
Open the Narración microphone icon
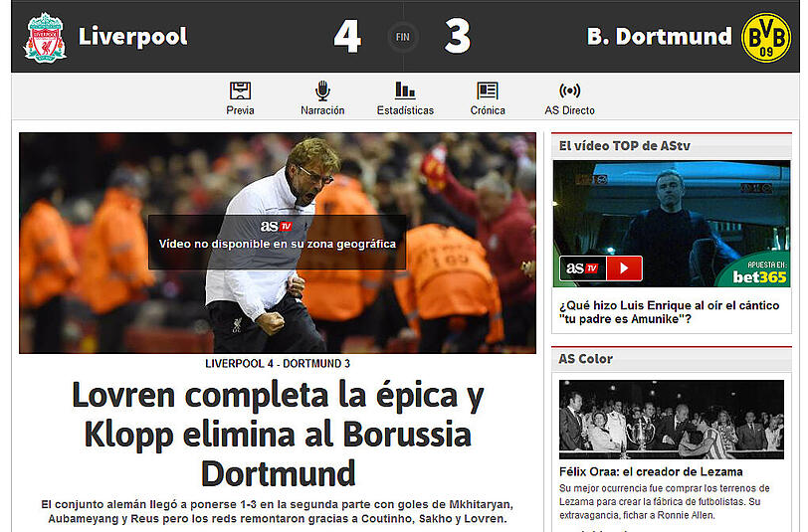tap(322, 90)
